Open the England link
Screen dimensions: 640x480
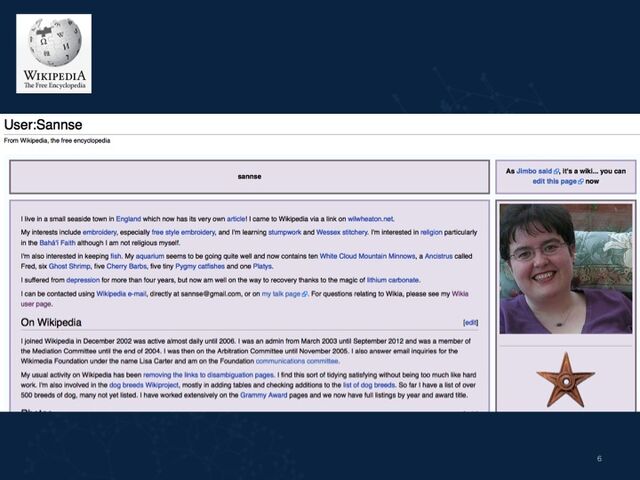point(128,219)
